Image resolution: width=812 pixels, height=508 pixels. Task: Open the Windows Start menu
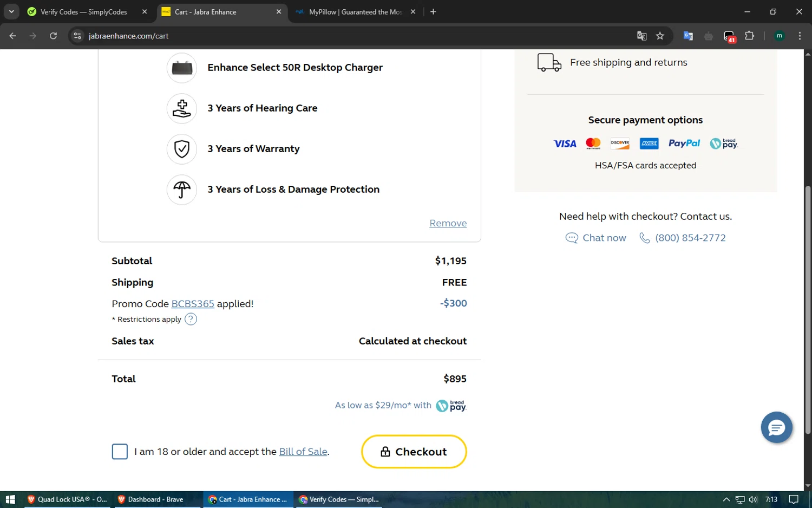tap(10, 499)
